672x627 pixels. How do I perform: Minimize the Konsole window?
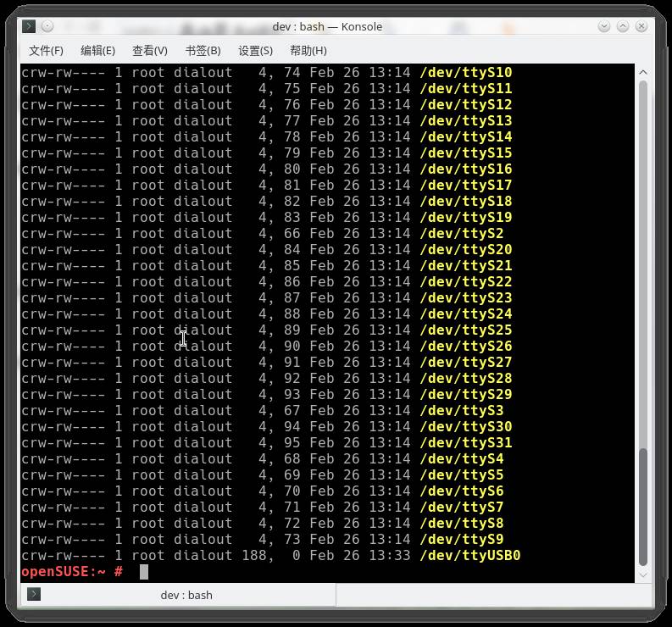pos(604,26)
